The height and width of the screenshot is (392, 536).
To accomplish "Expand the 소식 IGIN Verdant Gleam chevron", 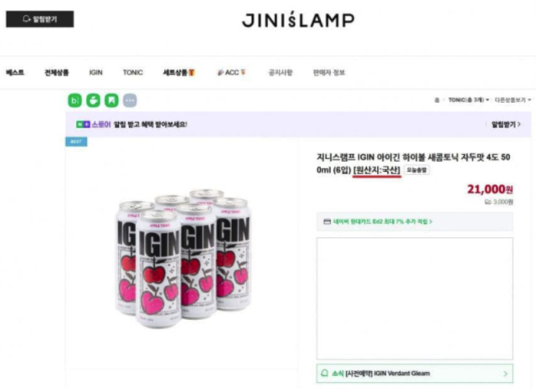I will 506,374.
